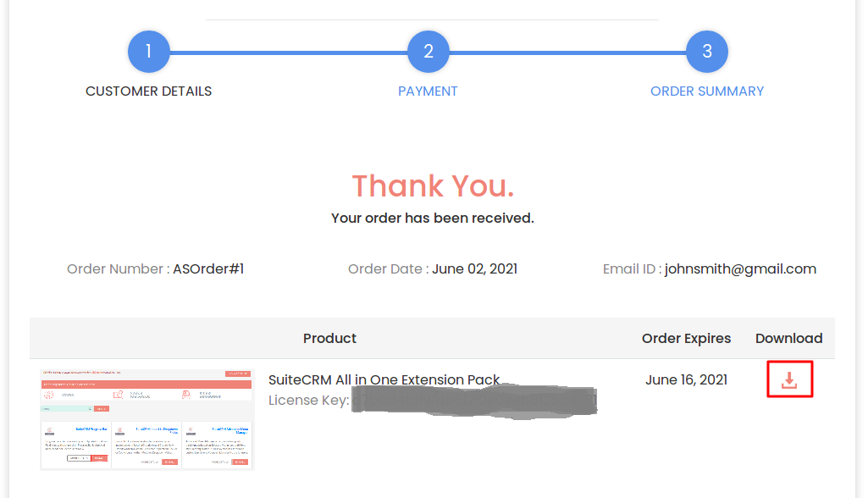Download the SuiteCRM extension pack file
The image size is (868, 498).
789,379
